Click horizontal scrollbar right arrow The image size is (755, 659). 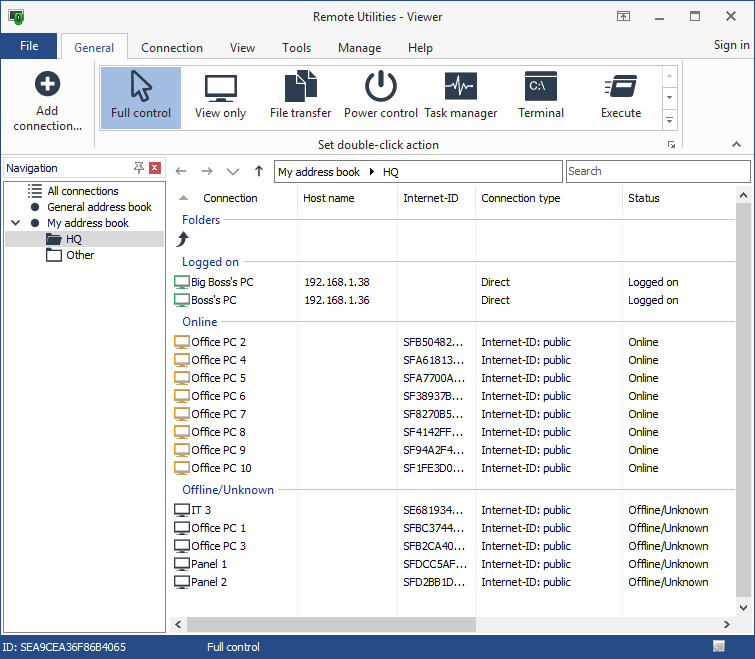(727, 624)
